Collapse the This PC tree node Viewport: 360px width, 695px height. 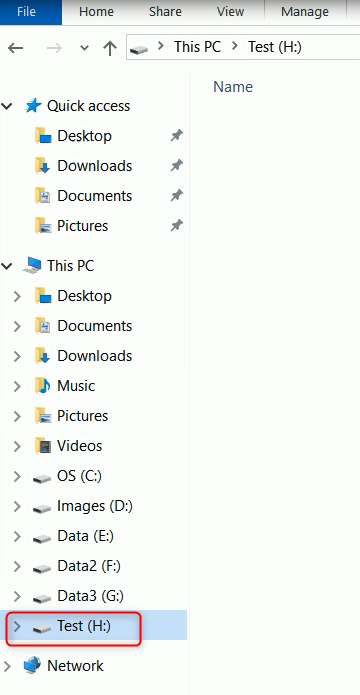[x=7, y=266]
